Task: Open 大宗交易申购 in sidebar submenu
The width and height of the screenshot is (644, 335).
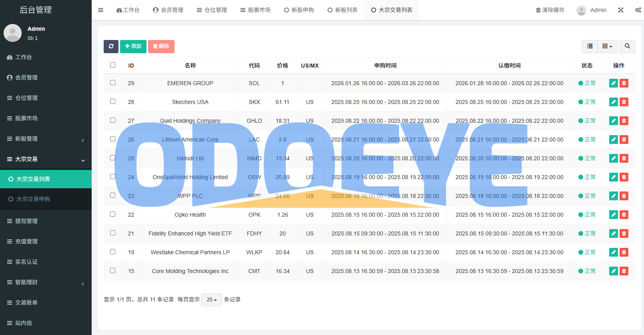Action: tap(33, 199)
